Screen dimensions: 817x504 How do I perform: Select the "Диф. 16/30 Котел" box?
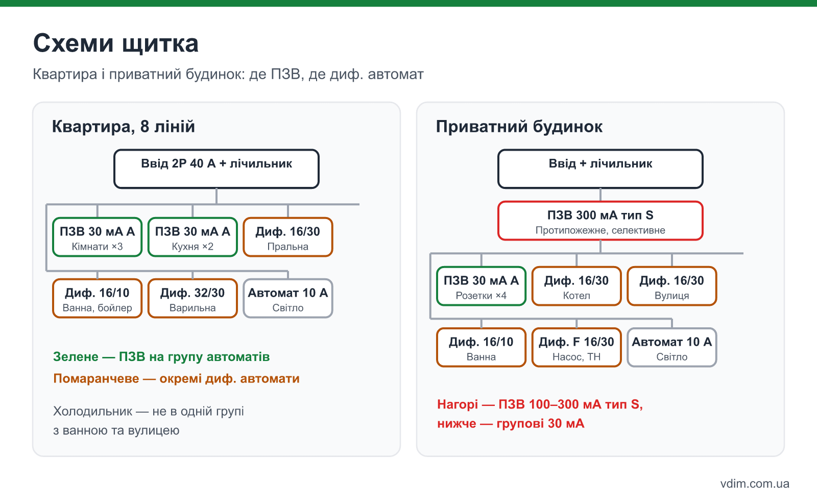point(576,286)
